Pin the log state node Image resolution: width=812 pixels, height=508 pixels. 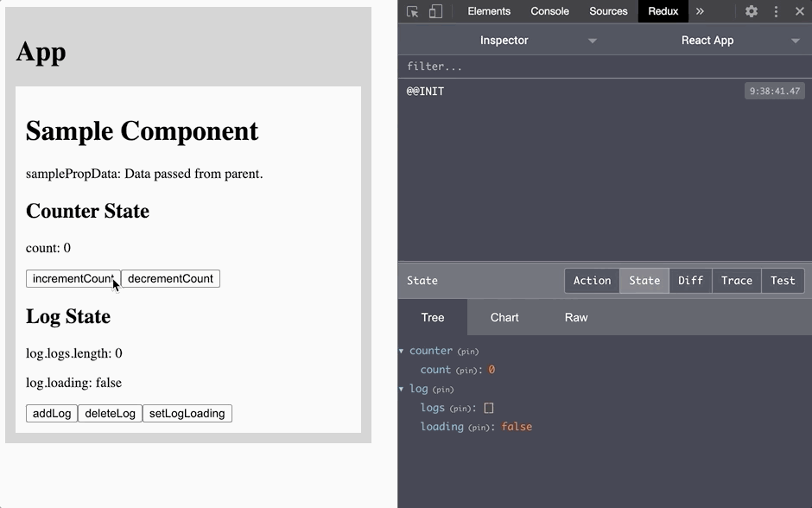point(443,390)
